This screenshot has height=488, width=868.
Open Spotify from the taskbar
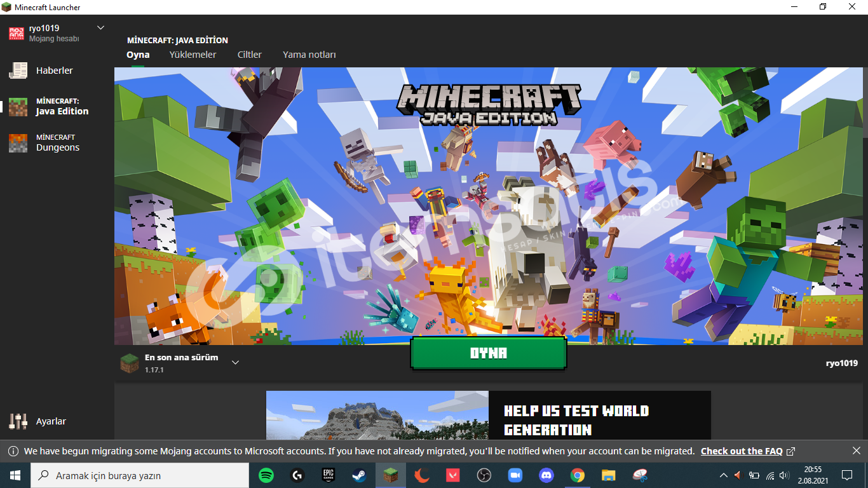point(266,475)
